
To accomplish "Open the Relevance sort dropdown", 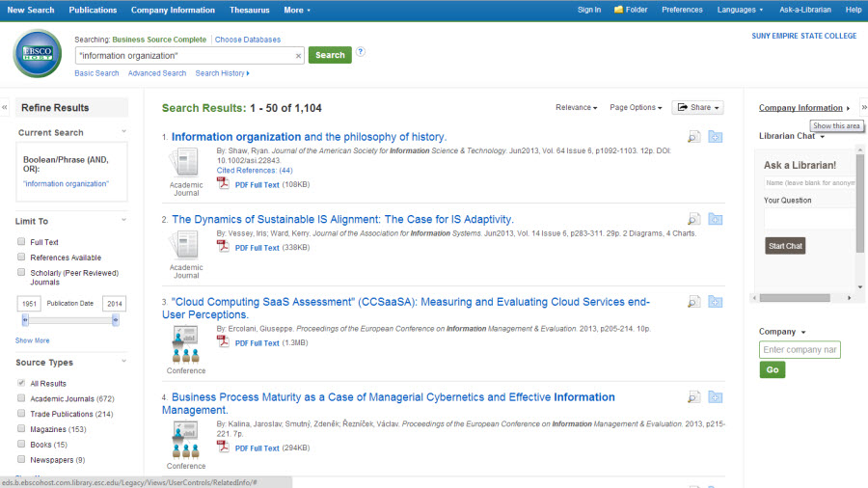I will coord(577,107).
